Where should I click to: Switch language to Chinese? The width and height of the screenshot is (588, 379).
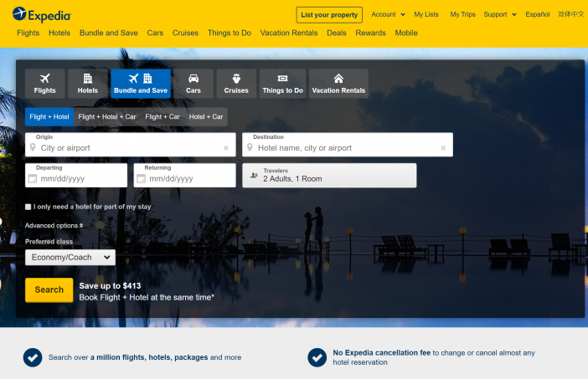[570, 14]
